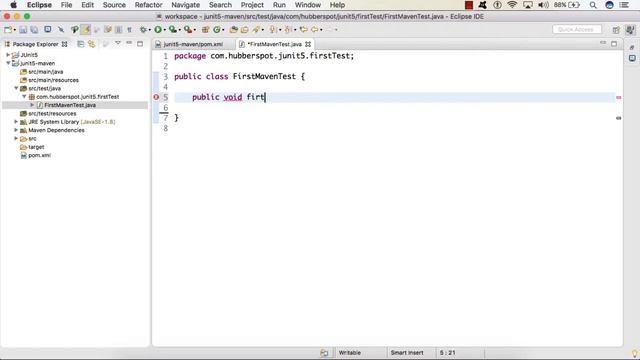Image resolution: width=640 pixels, height=360 pixels.
Task: Toggle Show Whitespace Characters
Action: [x=129, y=29]
